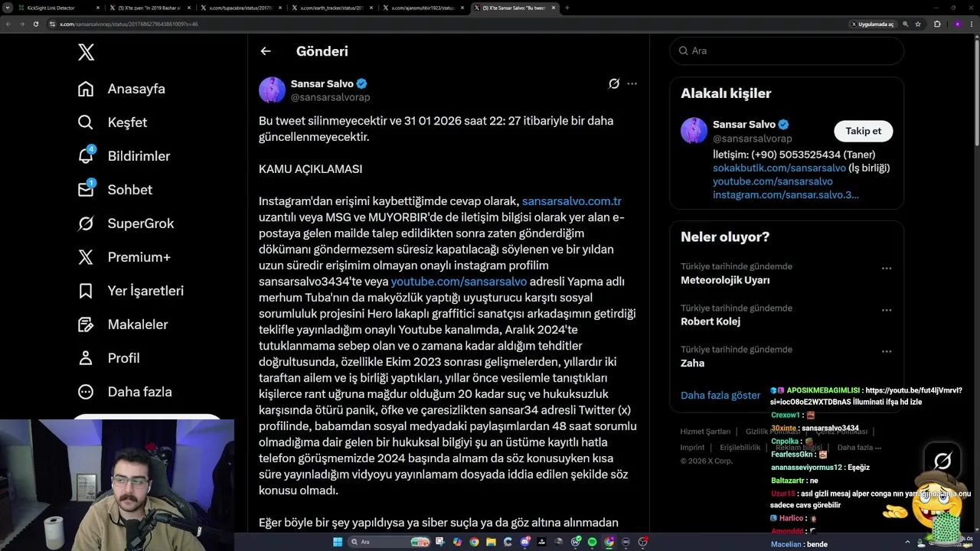Switch to x.com/ajansmuhbir1923 browser tab
The height and width of the screenshot is (551, 980).
(423, 8)
